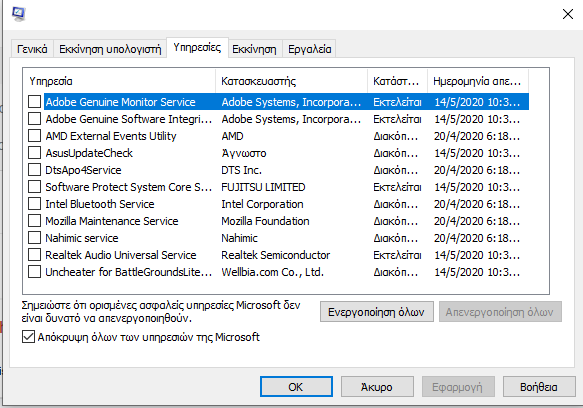
Task: Click the Intel Corporation manufacturer cell
Action: pyautogui.click(x=262, y=204)
